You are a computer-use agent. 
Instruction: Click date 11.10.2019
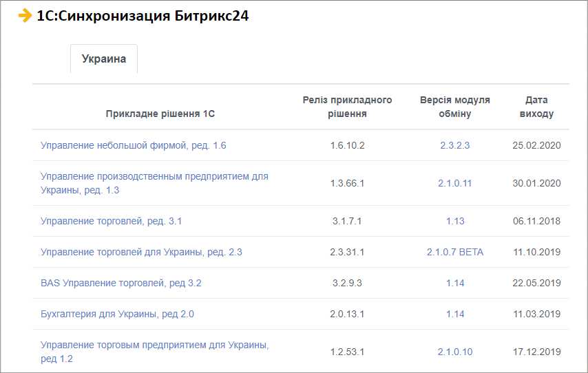[x=536, y=253]
